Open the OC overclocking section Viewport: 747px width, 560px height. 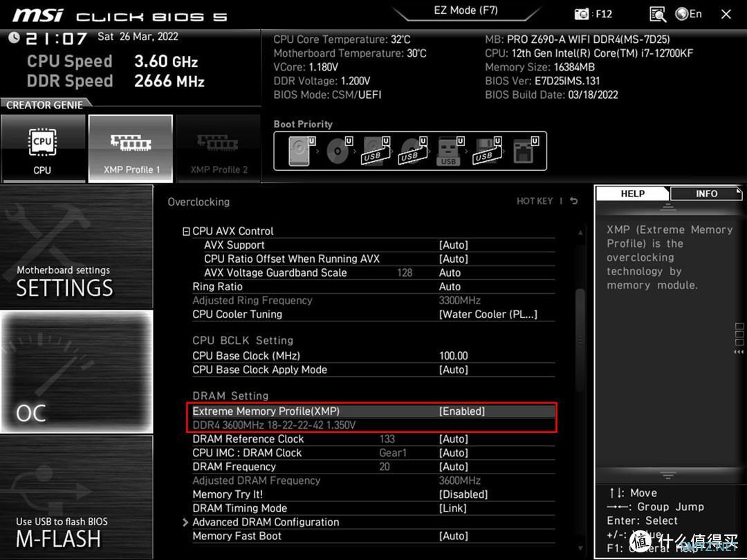[76, 371]
